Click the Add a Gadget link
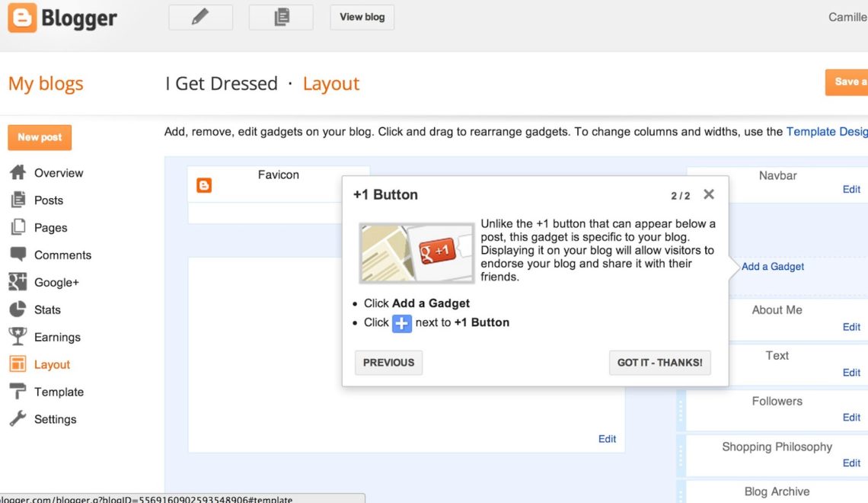Screen dimensions: 868x503 click(x=773, y=267)
